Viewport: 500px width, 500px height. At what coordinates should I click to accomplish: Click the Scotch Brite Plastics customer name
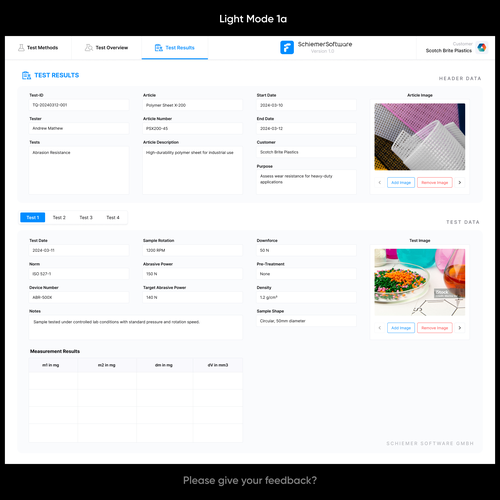click(449, 51)
